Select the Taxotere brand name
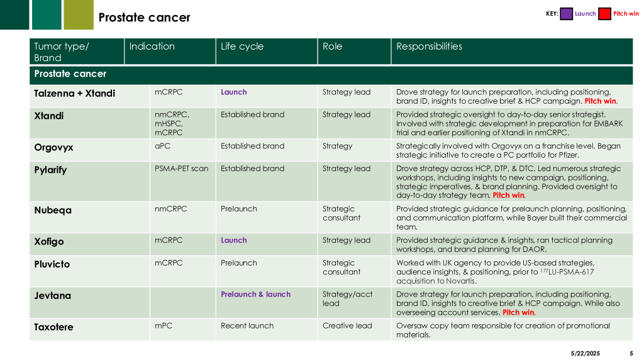Screen dimensions: 644x362 (x=53, y=327)
